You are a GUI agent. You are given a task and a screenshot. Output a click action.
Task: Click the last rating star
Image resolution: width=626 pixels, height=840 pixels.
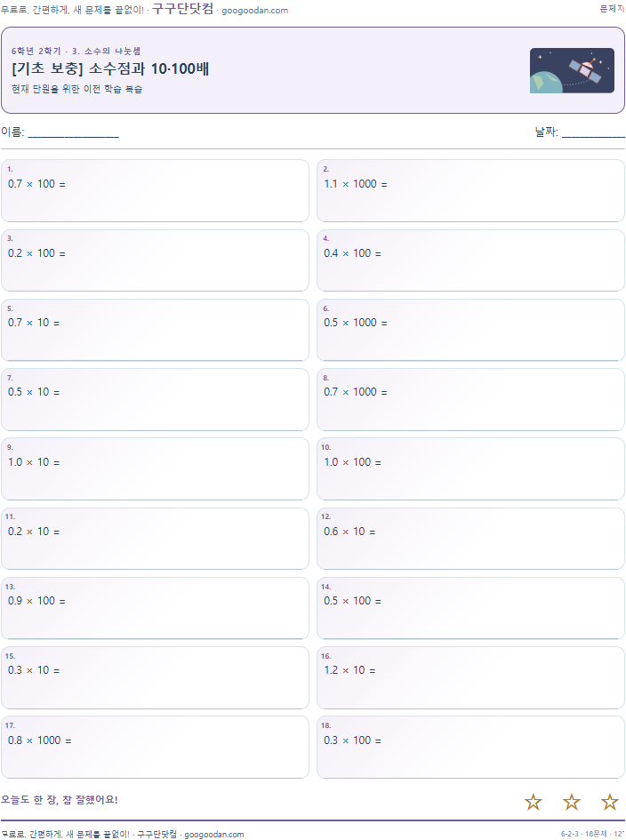610,802
